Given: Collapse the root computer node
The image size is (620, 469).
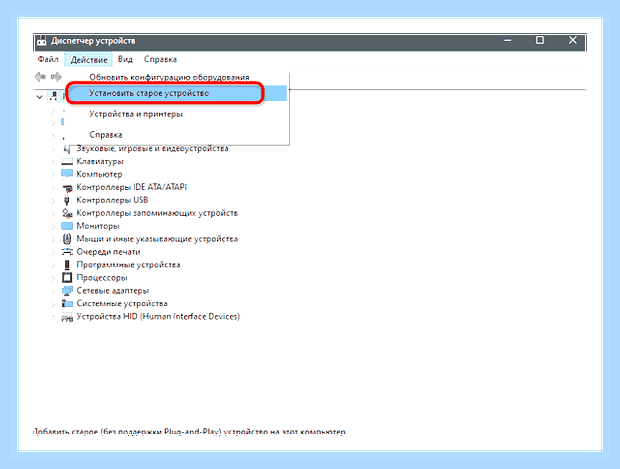Looking at the screenshot, I should 39,96.
